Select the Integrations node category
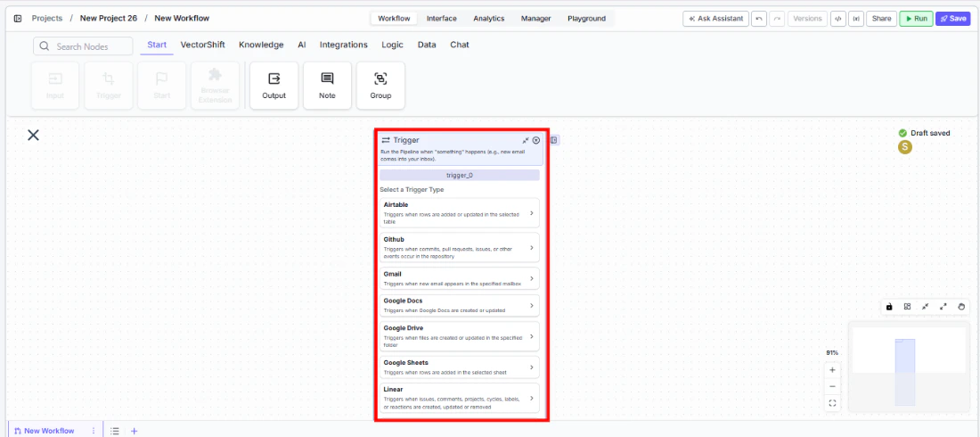The width and height of the screenshot is (980, 437). [x=344, y=45]
